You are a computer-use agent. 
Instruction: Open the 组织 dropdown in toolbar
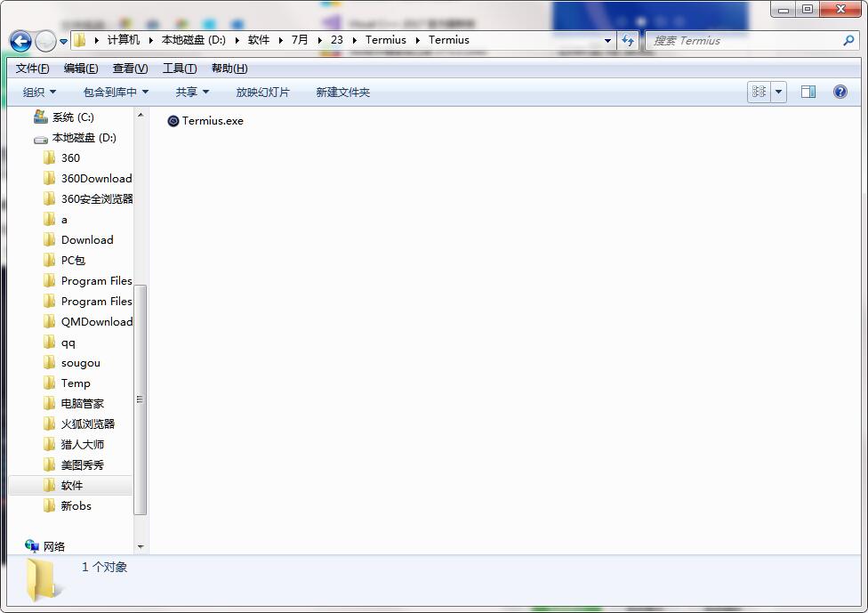[x=39, y=92]
